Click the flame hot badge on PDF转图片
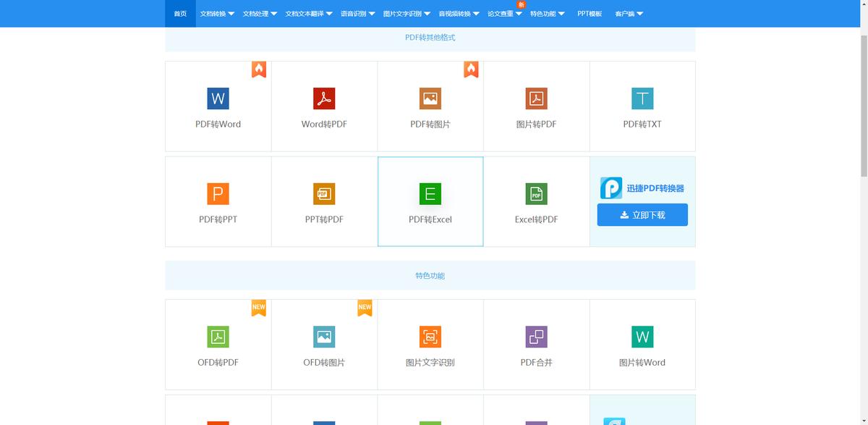 471,69
